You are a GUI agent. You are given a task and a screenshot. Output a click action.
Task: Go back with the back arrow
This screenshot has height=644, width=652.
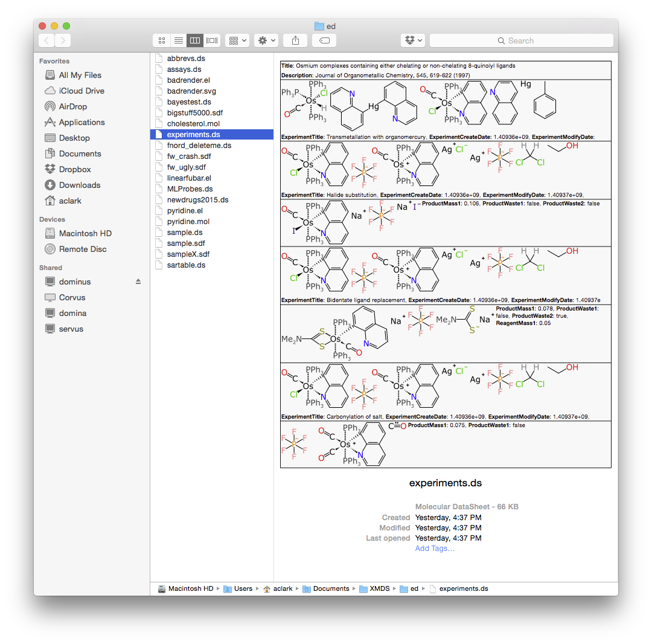coord(47,40)
